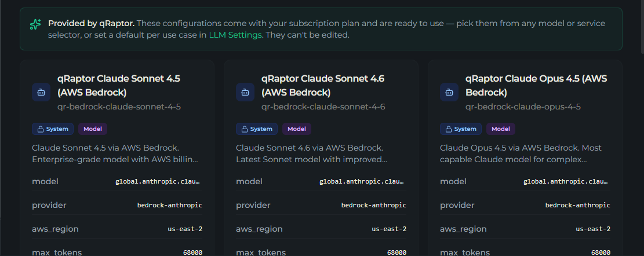Click 68000 max_tokens value in Sonnet 4.6 card
The height and width of the screenshot is (256, 644).
(x=396, y=253)
